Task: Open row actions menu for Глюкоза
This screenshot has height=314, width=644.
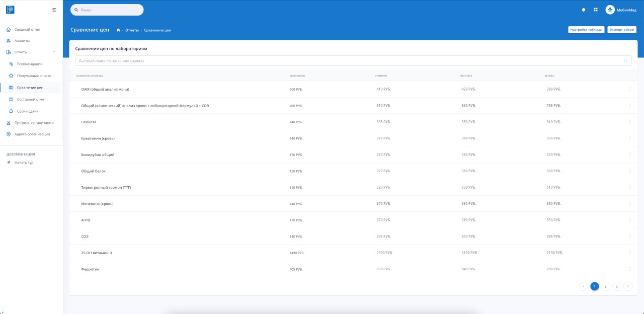Action: pos(630,122)
